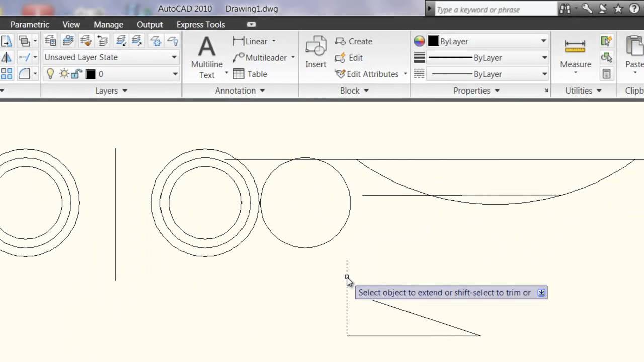This screenshot has height=362, width=644.
Task: Click the Layer Unisolate icon
Action: [x=137, y=41]
